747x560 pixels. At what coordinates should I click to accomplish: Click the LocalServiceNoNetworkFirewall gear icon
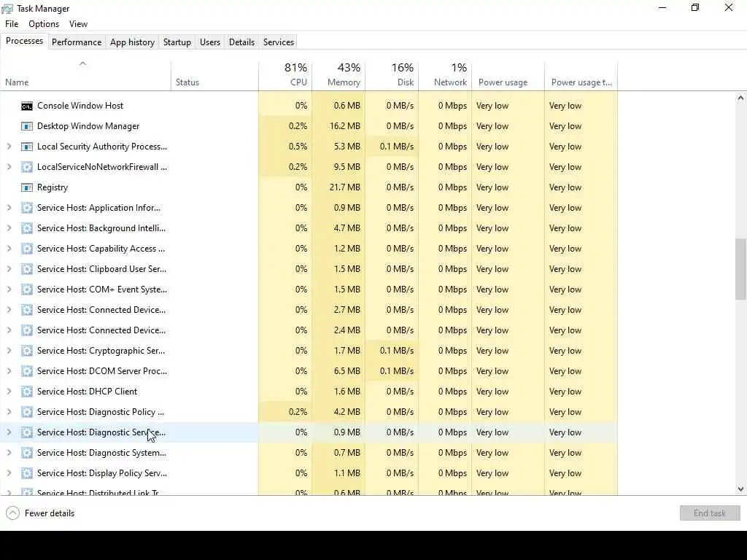(27, 167)
